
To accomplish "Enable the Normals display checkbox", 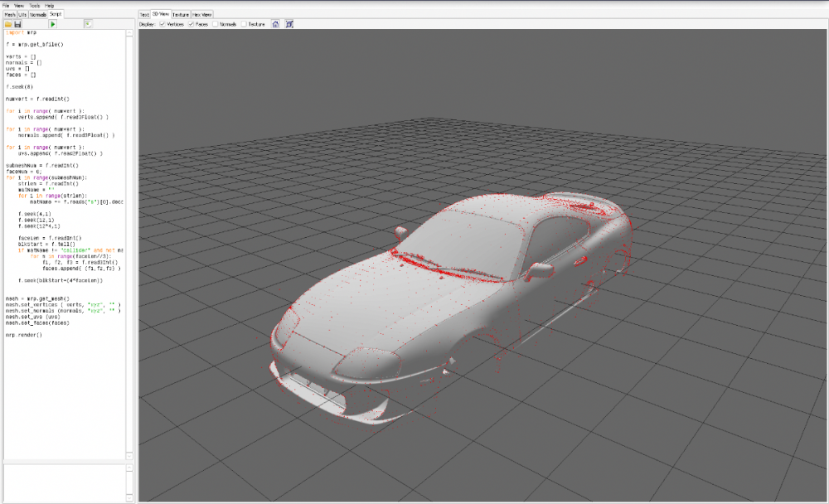I will point(216,24).
